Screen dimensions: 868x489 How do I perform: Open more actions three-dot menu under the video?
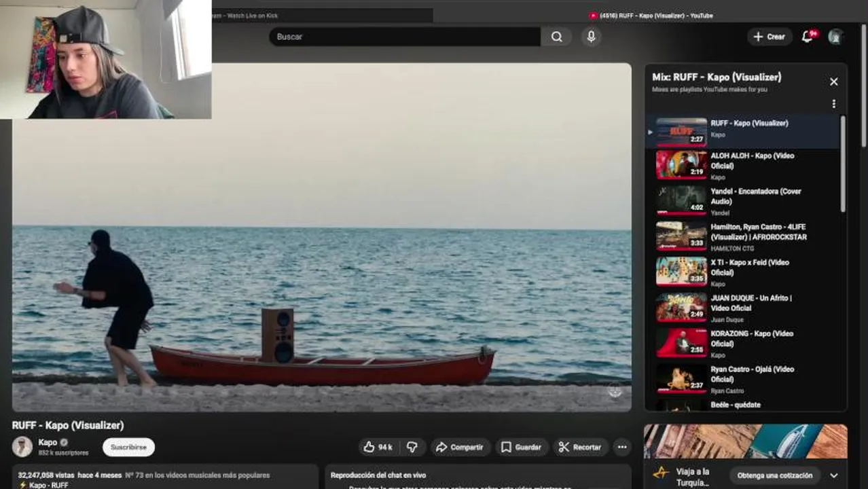pyautogui.click(x=621, y=447)
